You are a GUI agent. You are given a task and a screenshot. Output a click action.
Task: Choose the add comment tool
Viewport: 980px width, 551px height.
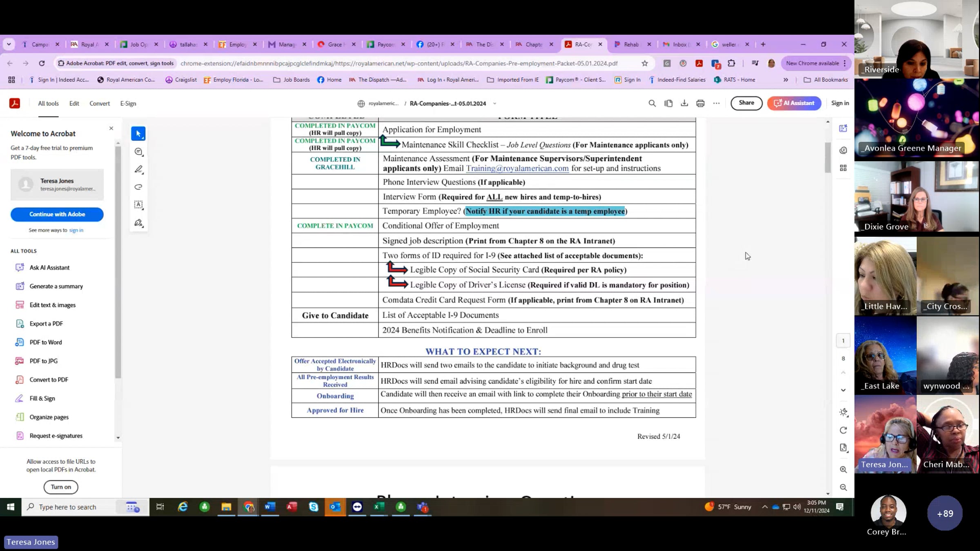[x=138, y=152]
